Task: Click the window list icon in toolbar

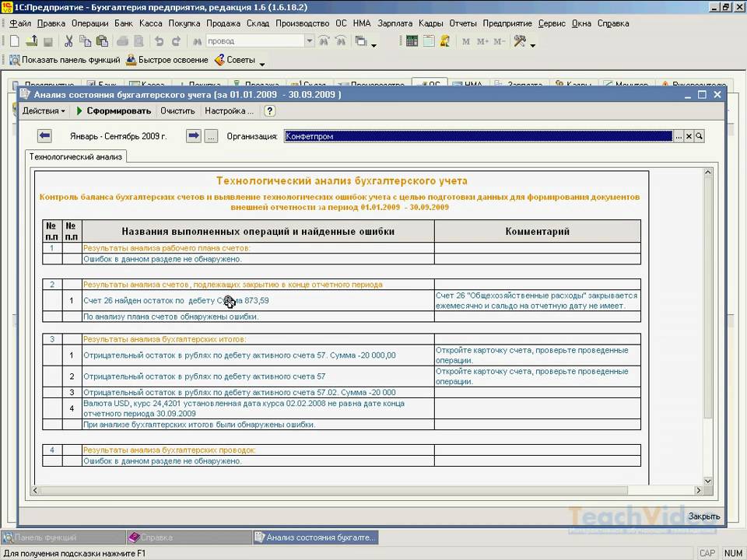Action: (x=362, y=41)
